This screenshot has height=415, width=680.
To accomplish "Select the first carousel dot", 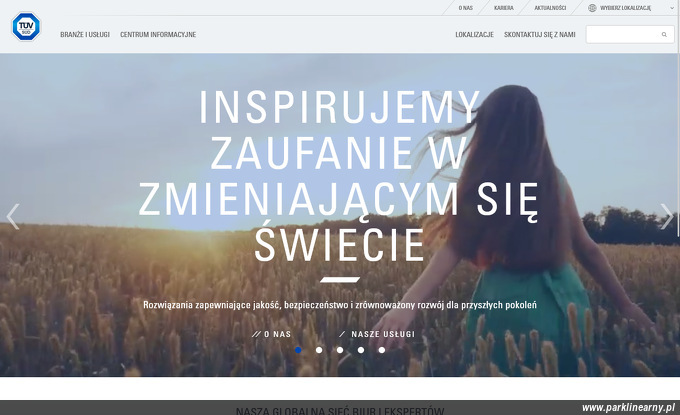I will [x=298, y=350].
